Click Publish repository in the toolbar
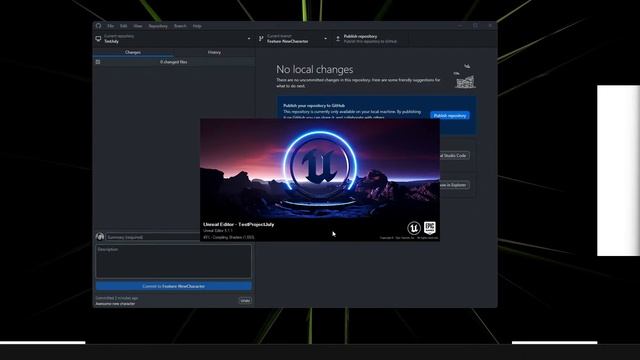Viewport: 640px width, 360px height. [369, 39]
